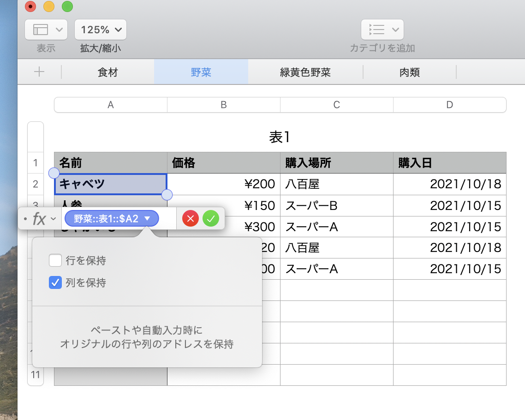The image size is (525, 420).
Task: Click the Add Category (カテゴリを追加) list icon
Action: click(x=377, y=30)
